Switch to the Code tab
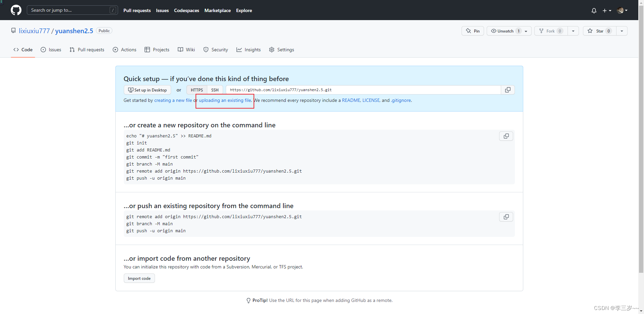This screenshot has height=314, width=644. point(23,50)
